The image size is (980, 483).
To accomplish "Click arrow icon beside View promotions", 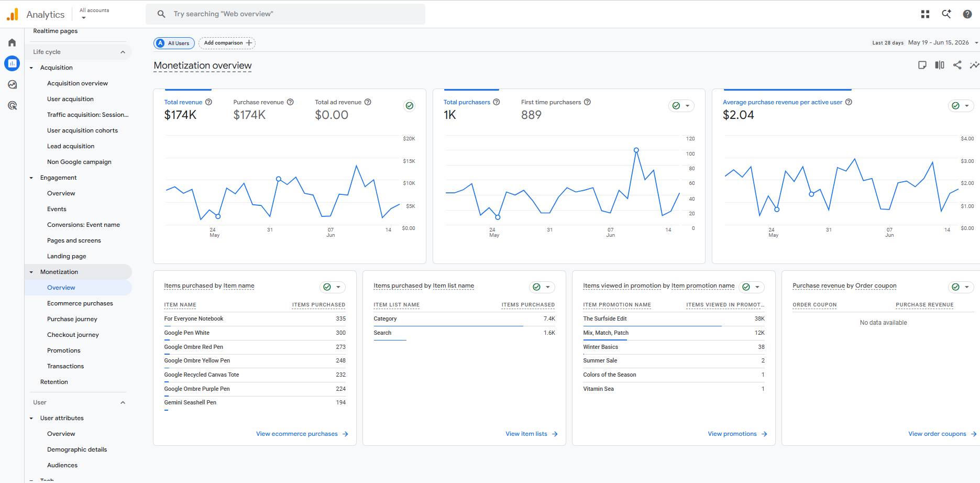I will click(764, 434).
